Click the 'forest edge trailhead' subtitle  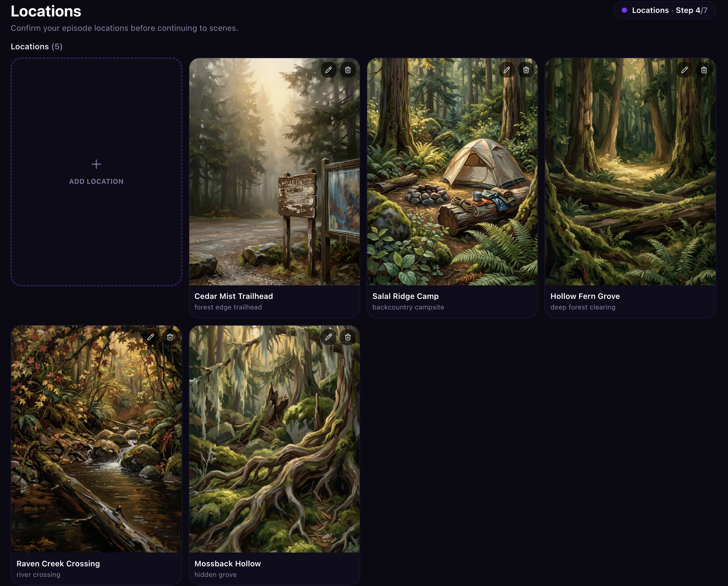(228, 307)
